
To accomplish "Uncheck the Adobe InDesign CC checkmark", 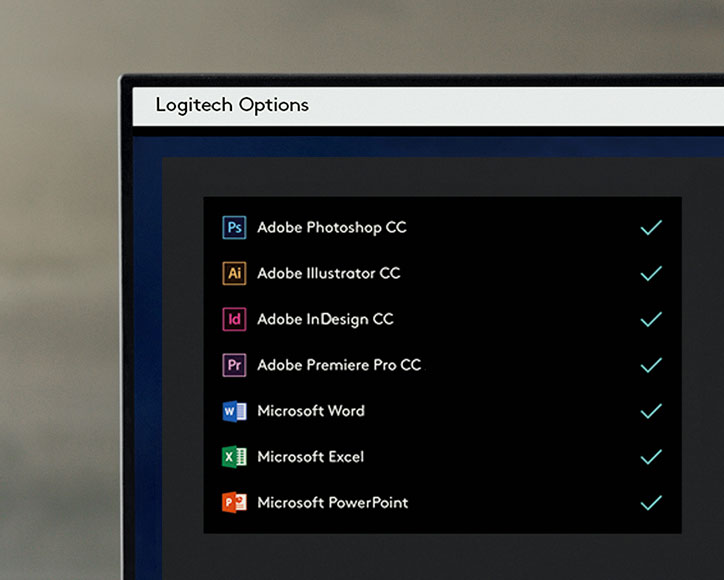I will point(651,319).
